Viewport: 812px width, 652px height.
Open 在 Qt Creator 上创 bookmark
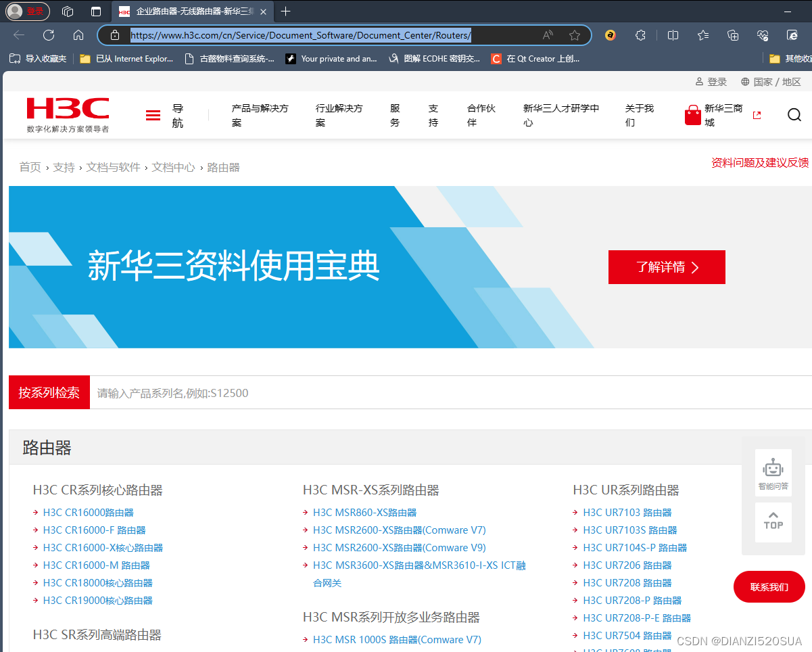click(x=535, y=59)
